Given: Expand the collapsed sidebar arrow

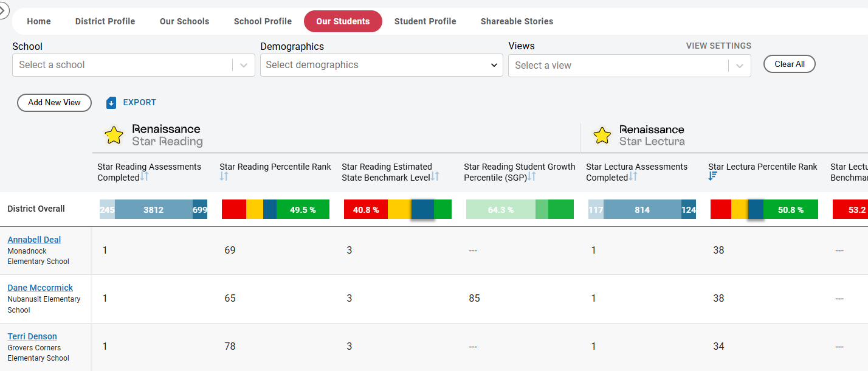Looking at the screenshot, I should [x=2, y=10].
